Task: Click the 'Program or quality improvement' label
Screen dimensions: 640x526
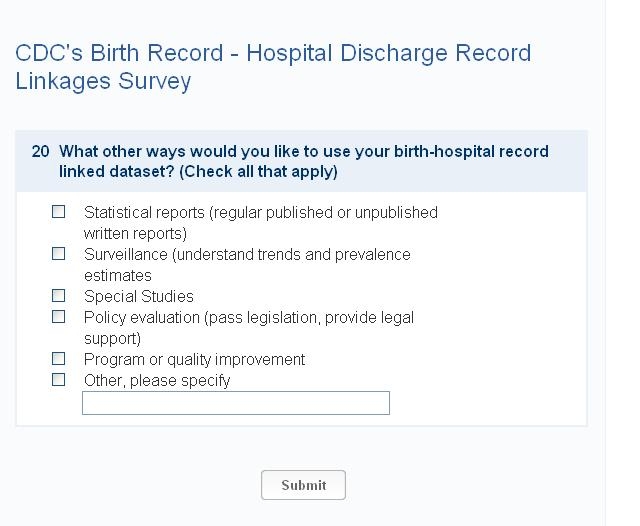Action: [194, 360]
